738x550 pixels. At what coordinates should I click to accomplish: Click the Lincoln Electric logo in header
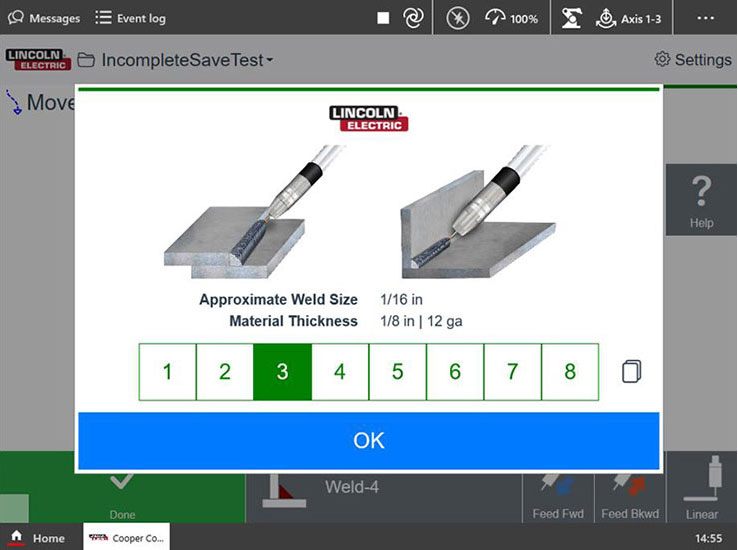click(x=38, y=60)
